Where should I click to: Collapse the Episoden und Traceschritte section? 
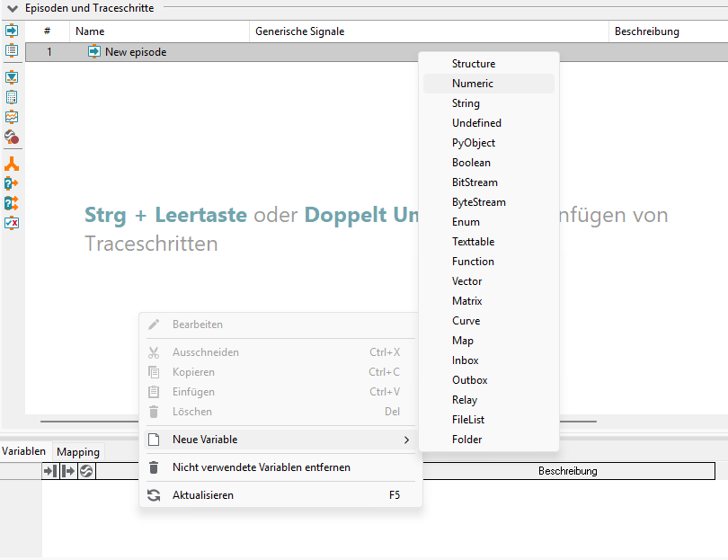point(13,8)
